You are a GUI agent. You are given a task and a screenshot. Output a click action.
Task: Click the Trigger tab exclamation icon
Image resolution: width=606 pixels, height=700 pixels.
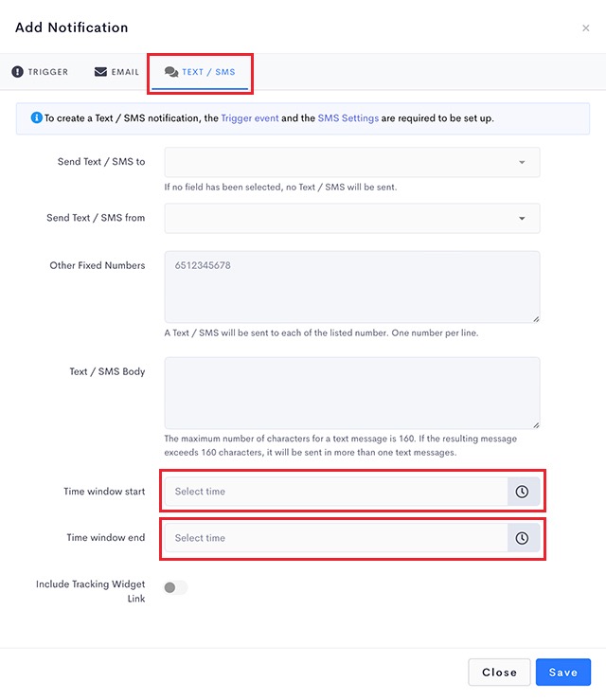[x=17, y=71]
